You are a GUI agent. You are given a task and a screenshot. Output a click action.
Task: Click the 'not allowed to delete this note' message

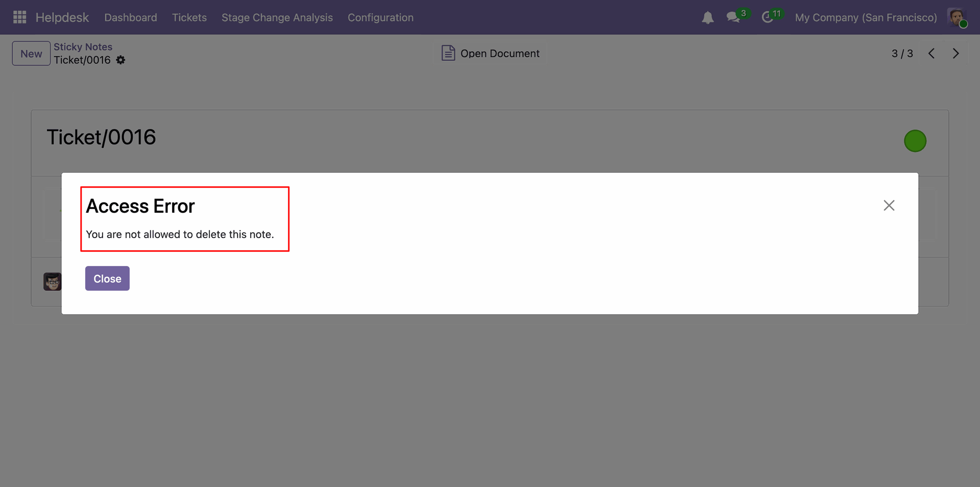point(180,234)
